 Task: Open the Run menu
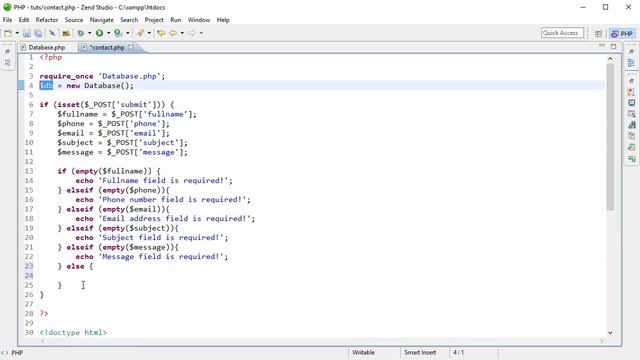[x=176, y=20]
